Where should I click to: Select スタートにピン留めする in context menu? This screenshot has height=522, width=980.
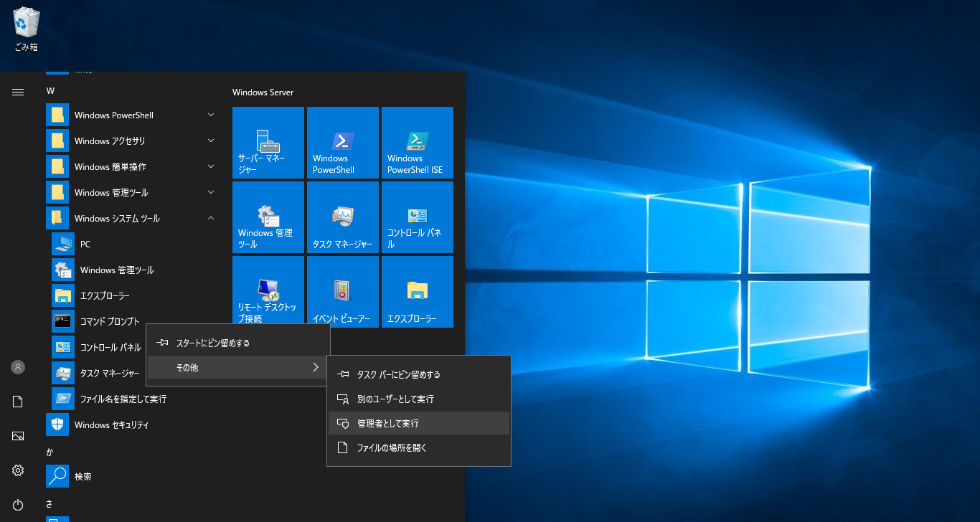(238, 343)
